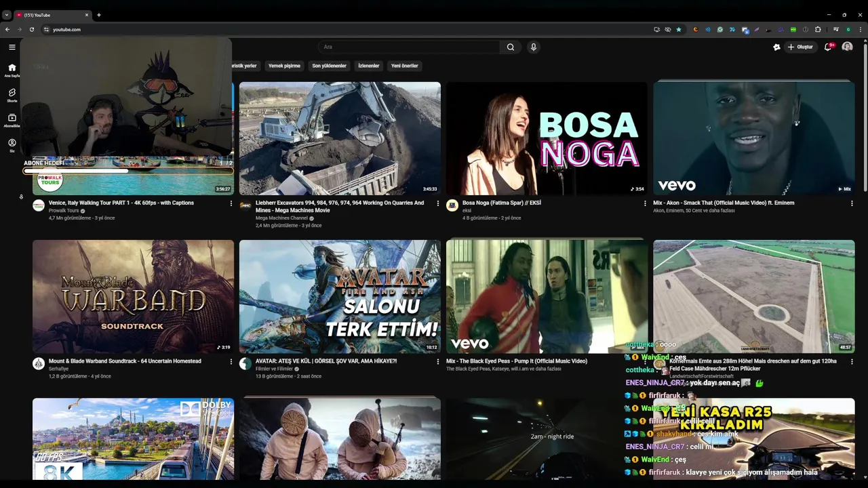Select the İzlenenler filter chip
868x488 pixels.
coord(368,66)
